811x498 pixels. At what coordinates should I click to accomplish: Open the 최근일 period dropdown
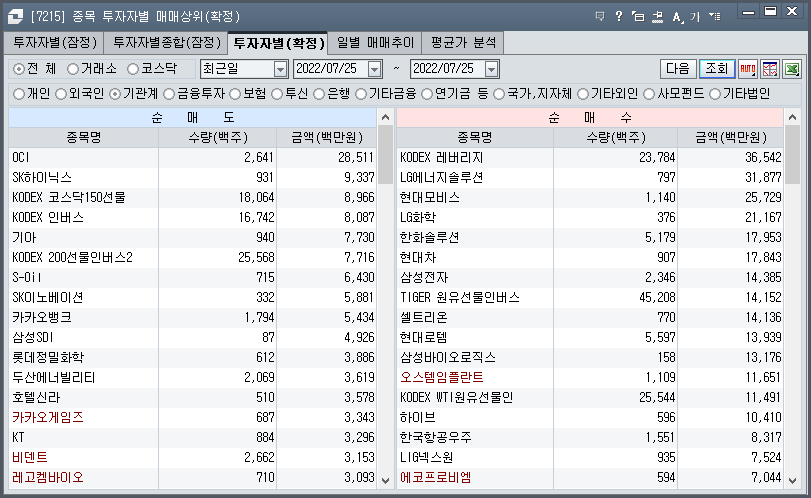click(x=280, y=69)
